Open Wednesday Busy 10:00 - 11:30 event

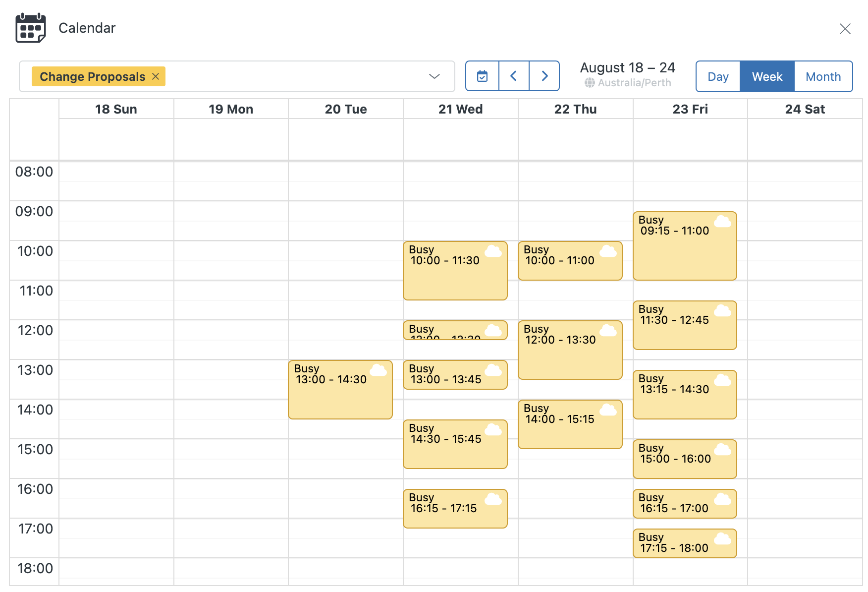pos(448,278)
